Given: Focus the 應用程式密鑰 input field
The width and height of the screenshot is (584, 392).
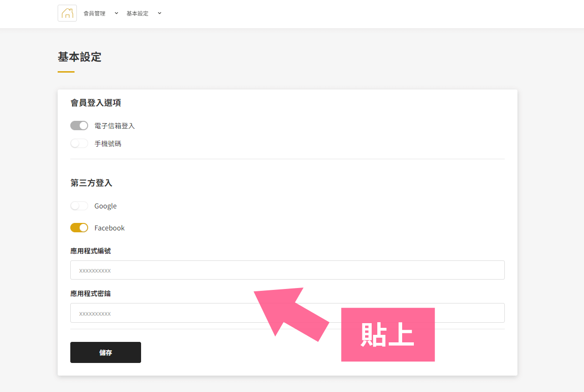Looking at the screenshot, I should (287, 313).
